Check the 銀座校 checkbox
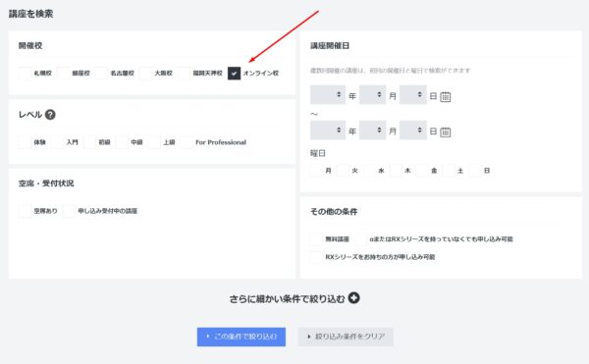Viewport: 589px width, 364px height. pyautogui.click(x=63, y=74)
